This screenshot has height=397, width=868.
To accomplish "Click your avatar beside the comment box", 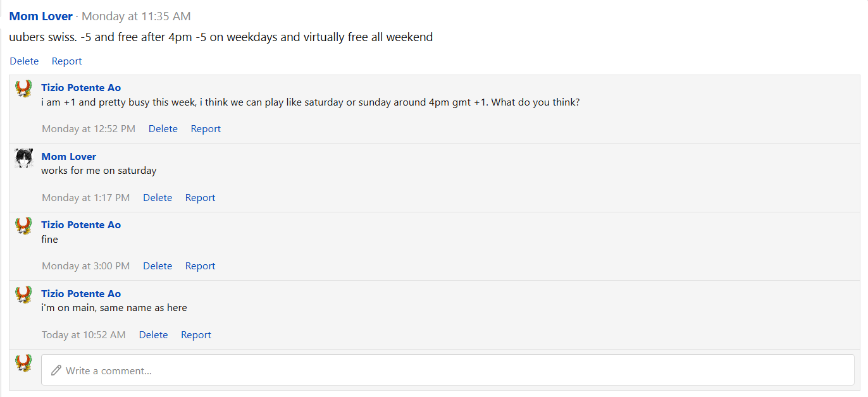I will tap(23, 363).
